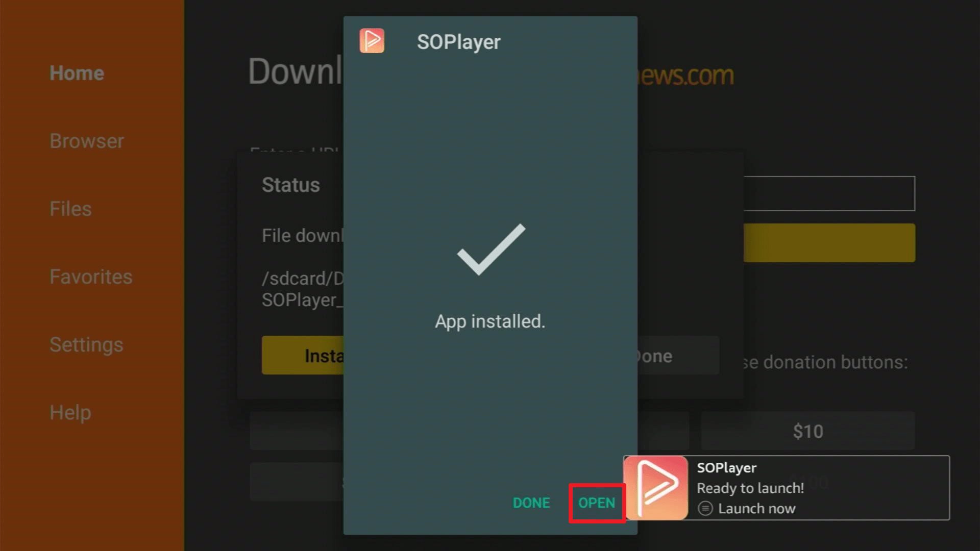Go to Home in the Downloader sidebar
The image size is (980, 551).
77,73
